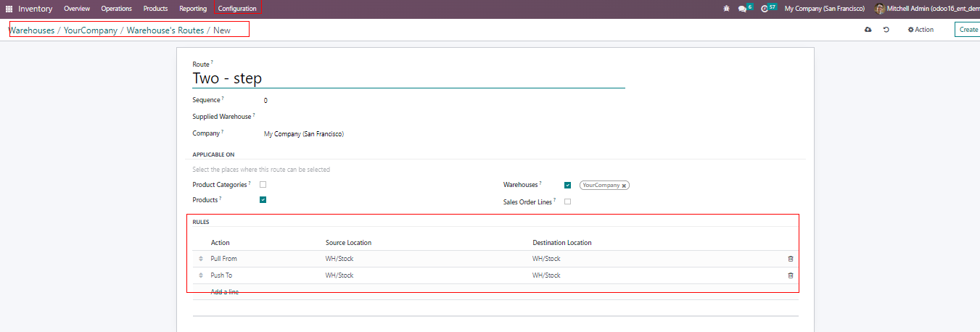Toggle the Sales Order Lines checkbox

567,202
